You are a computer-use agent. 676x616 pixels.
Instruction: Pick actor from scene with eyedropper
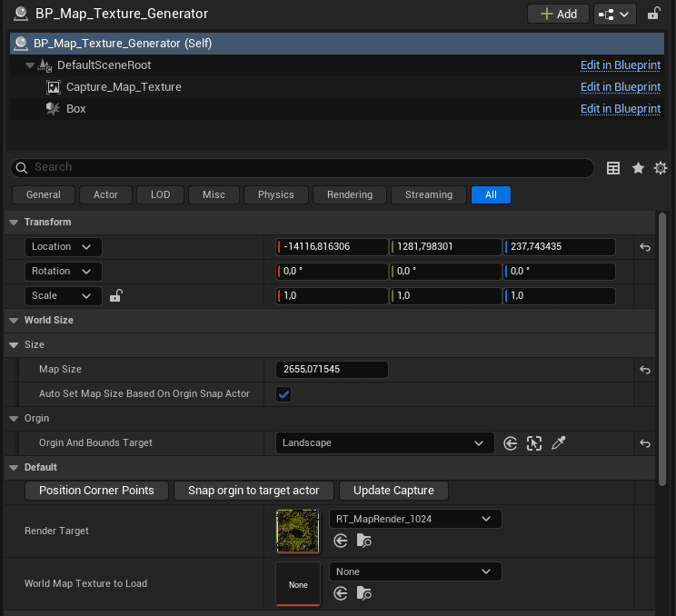558,442
